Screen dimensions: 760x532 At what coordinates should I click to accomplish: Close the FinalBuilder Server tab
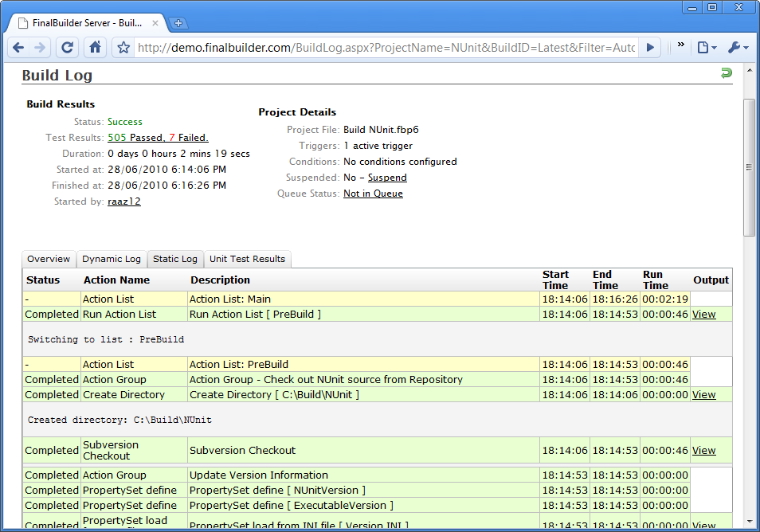pyautogui.click(x=155, y=23)
